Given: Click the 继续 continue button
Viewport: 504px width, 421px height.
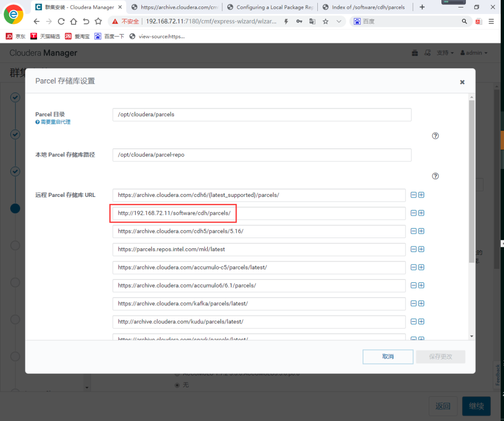Looking at the screenshot, I should [x=476, y=406].
